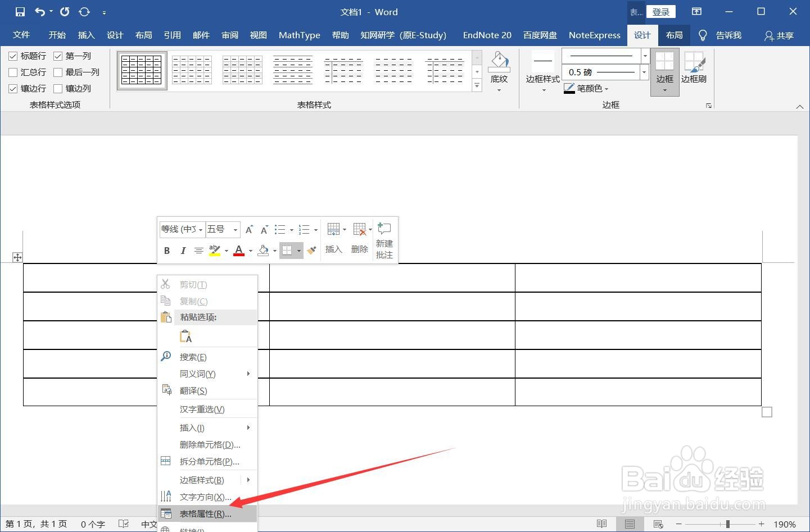The image size is (810, 532).
Task: Click the font color A icon
Action: pos(238,251)
